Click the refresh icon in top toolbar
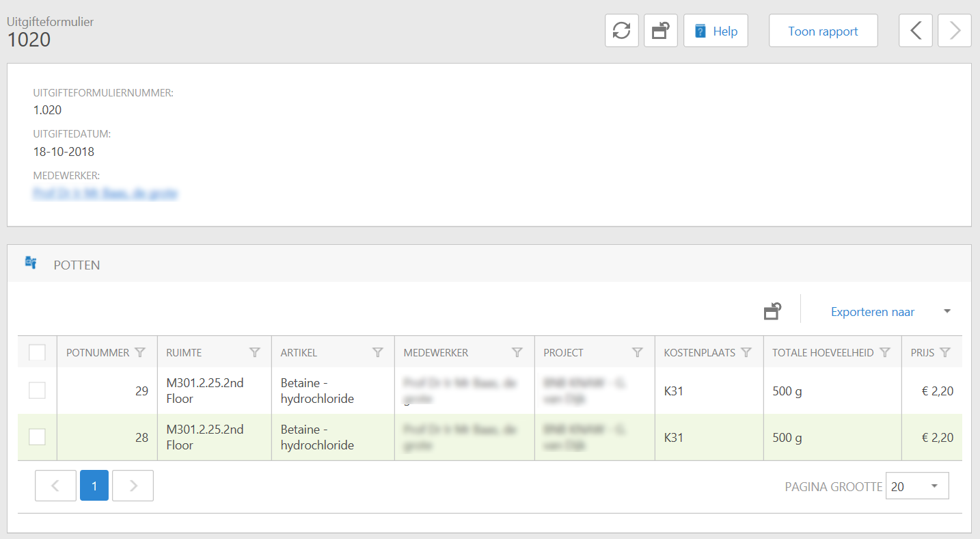This screenshot has height=539, width=980. [621, 31]
